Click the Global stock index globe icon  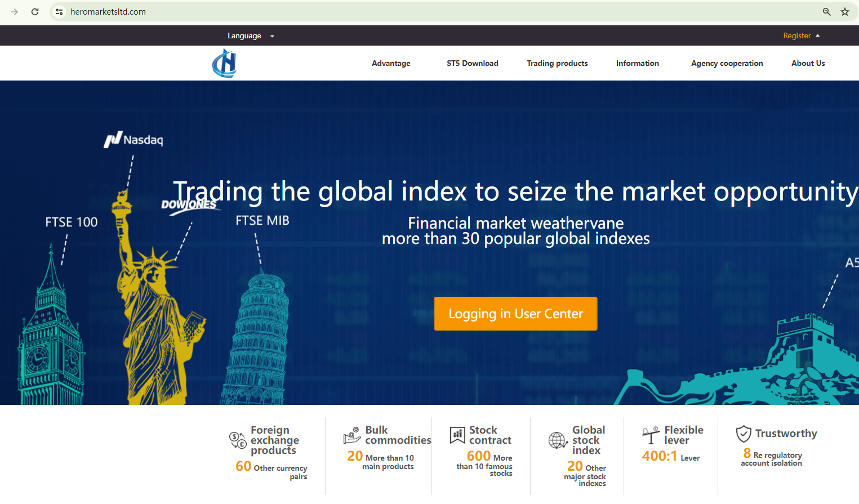[558, 440]
